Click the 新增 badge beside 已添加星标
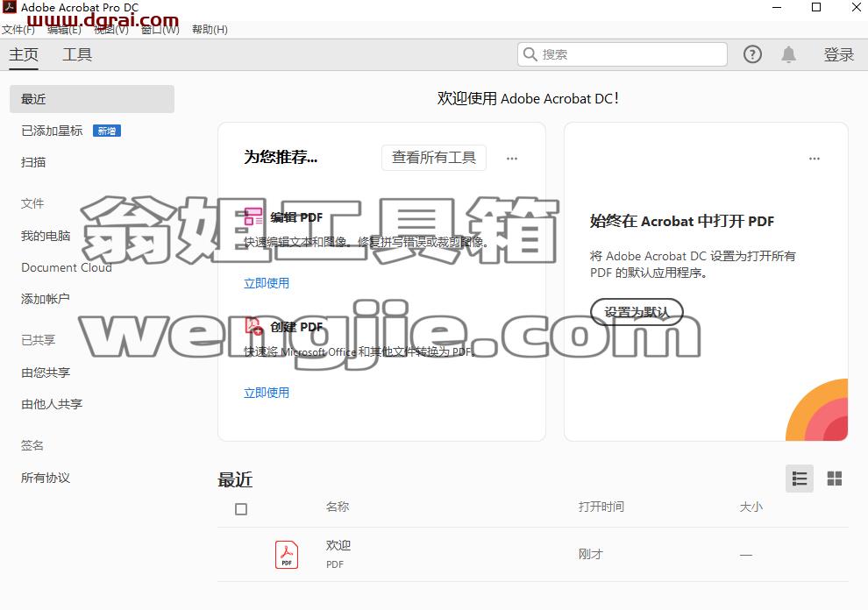This screenshot has width=868, height=610. click(107, 131)
